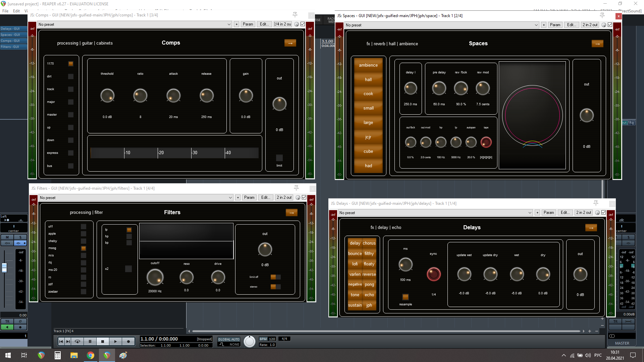Open the 2 in 2 out routing in Spaces
Viewport: 644px width, 362px height.
click(x=590, y=25)
